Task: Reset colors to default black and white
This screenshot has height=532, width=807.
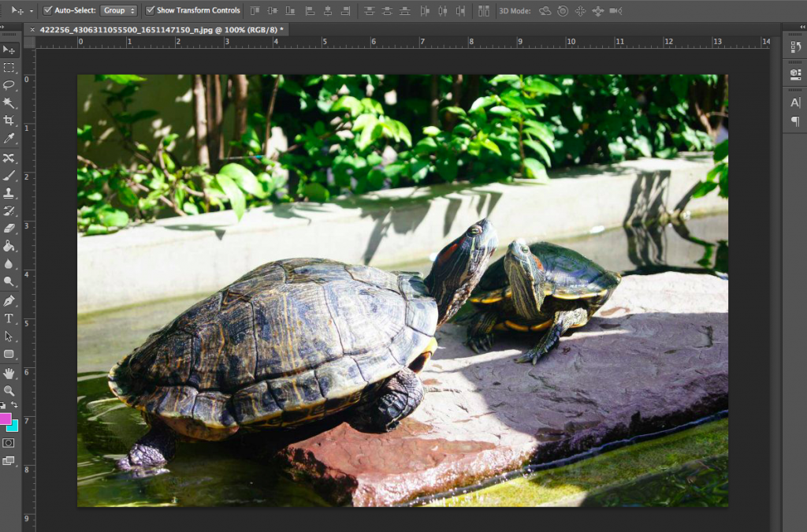Action: [3, 406]
